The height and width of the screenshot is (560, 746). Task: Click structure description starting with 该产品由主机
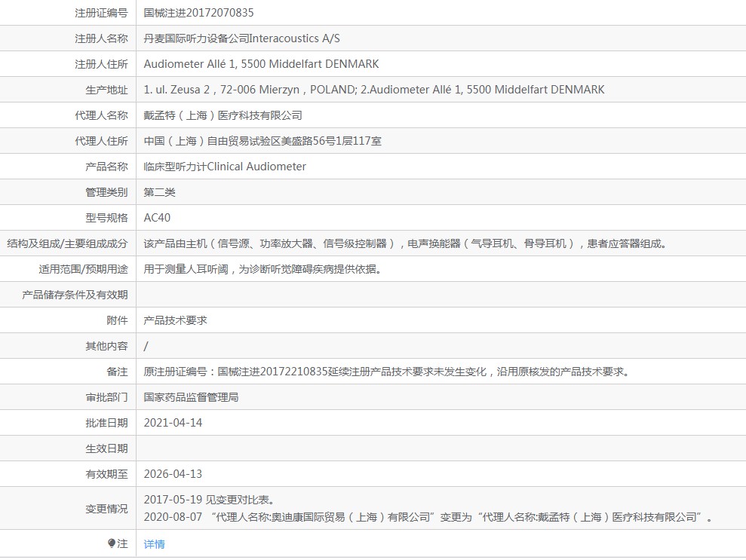pos(405,244)
